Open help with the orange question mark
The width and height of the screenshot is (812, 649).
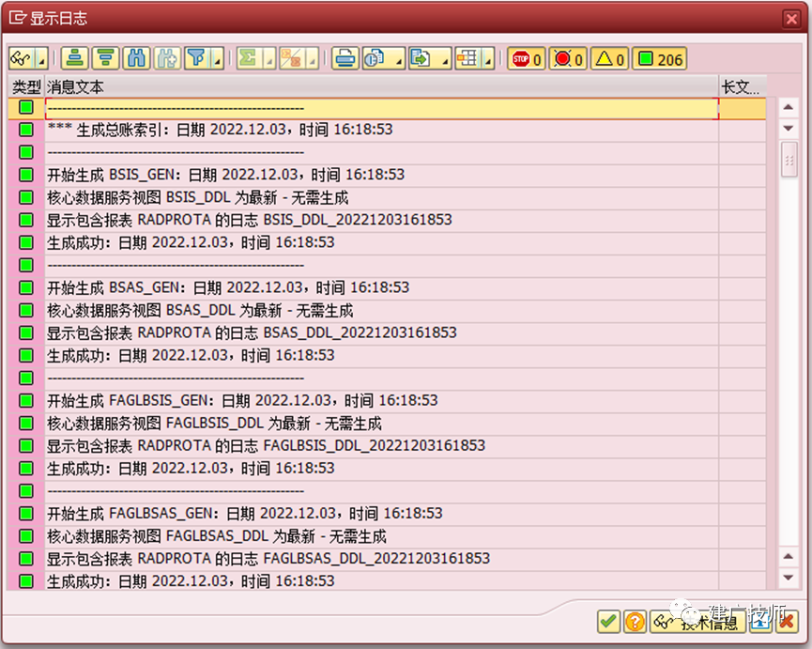[x=635, y=621]
